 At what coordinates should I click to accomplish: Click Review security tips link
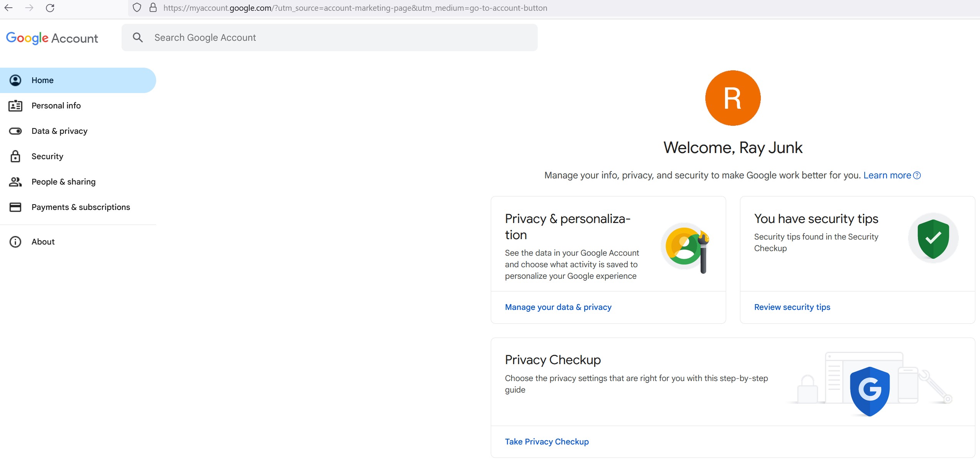coord(792,307)
